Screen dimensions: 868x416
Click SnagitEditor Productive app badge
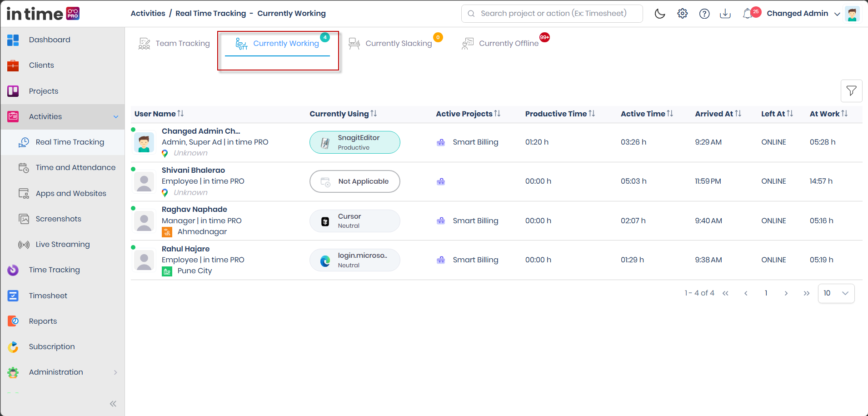(x=354, y=142)
